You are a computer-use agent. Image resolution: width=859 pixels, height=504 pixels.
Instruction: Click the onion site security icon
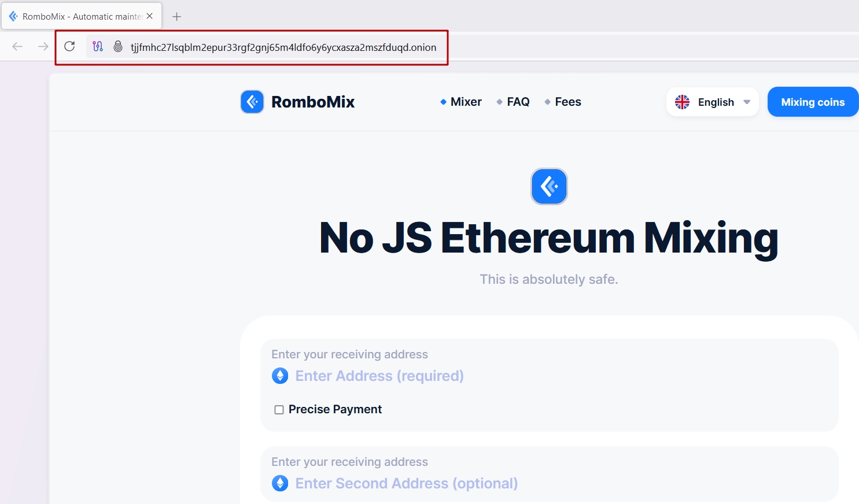[x=118, y=47]
